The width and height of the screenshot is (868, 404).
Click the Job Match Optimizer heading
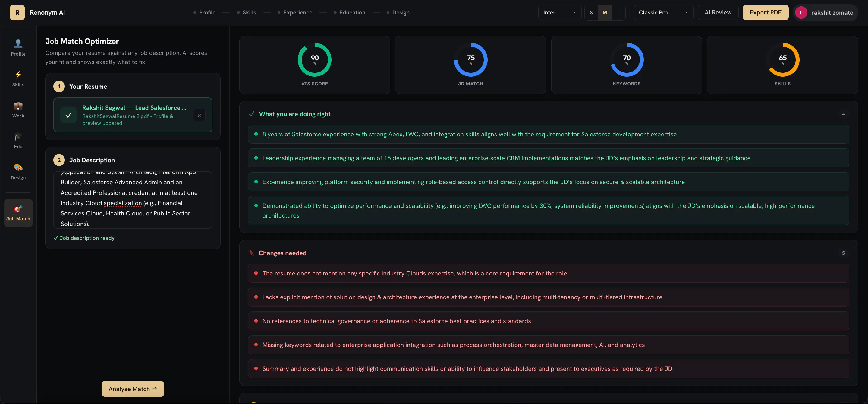[x=82, y=41]
